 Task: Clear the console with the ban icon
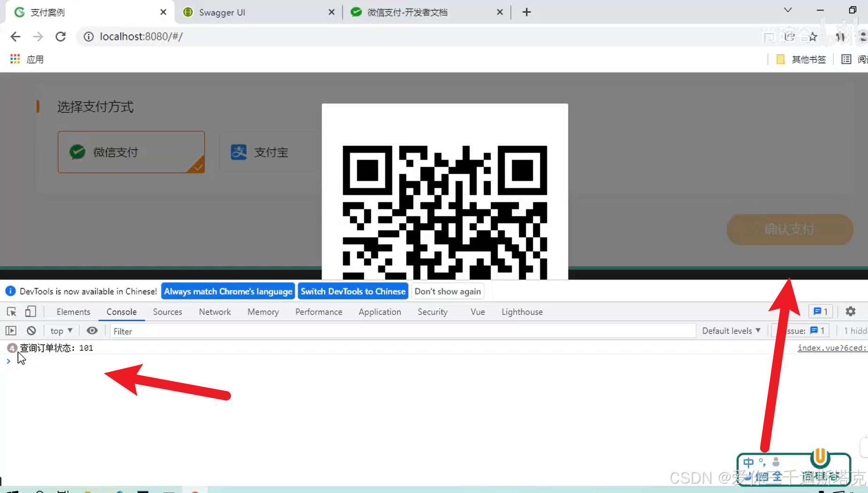pos(31,331)
